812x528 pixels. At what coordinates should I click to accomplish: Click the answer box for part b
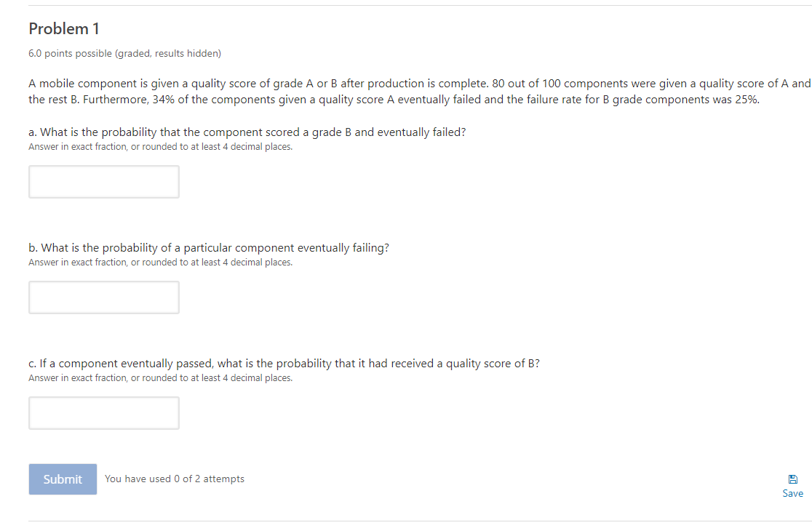click(x=103, y=297)
